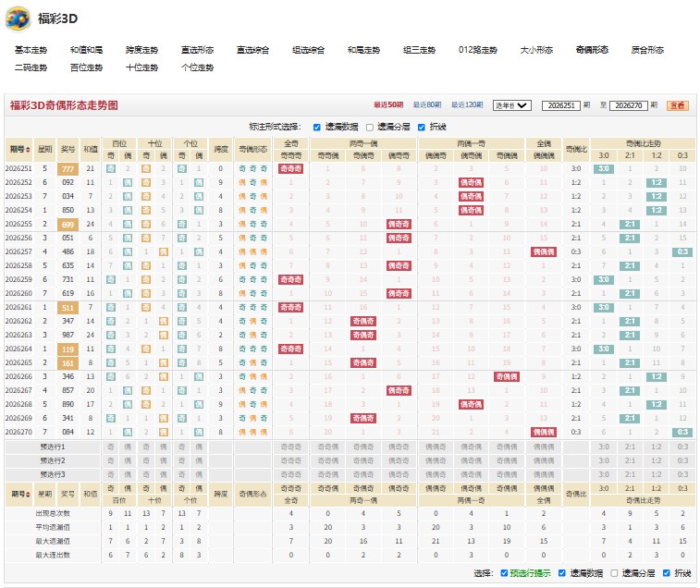The width and height of the screenshot is (700, 588).
Task: Toggle the 预选行提示 checkbox
Action: (505, 573)
